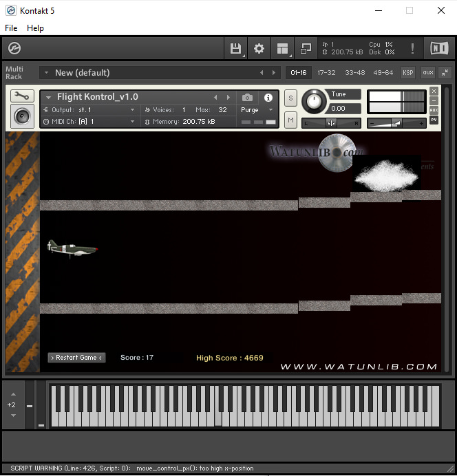Click the High Score : 4669 text
Image resolution: width=457 pixels, height=476 pixels.
pyautogui.click(x=230, y=358)
